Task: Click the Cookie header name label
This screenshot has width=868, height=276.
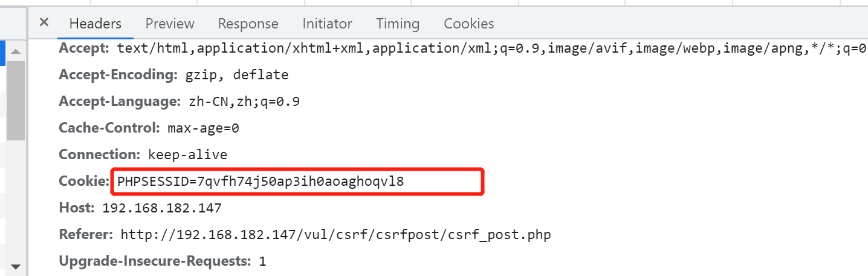Action: 83,182
